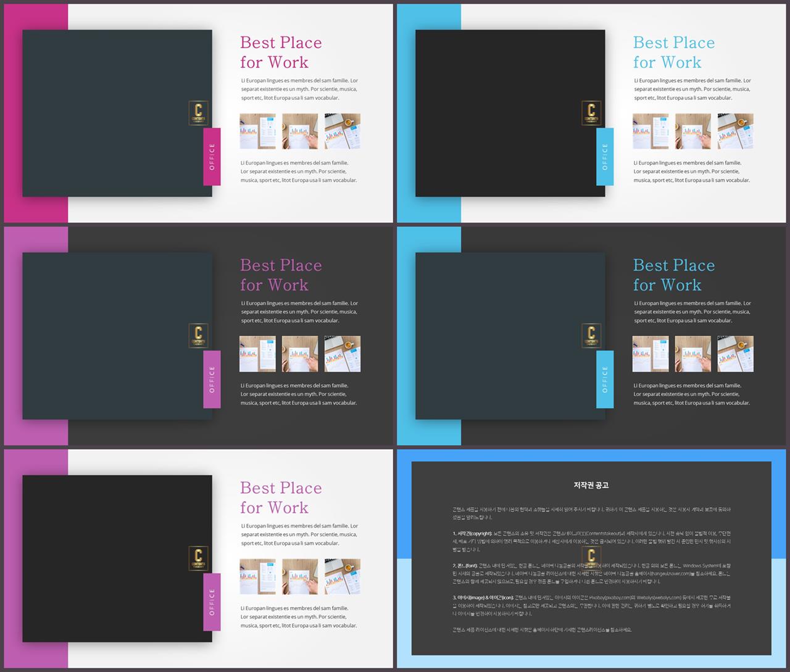The image size is (790, 672).
Task: Open the laptop-and-coffee thumbnail on the magenta light slide
Action: point(343,131)
